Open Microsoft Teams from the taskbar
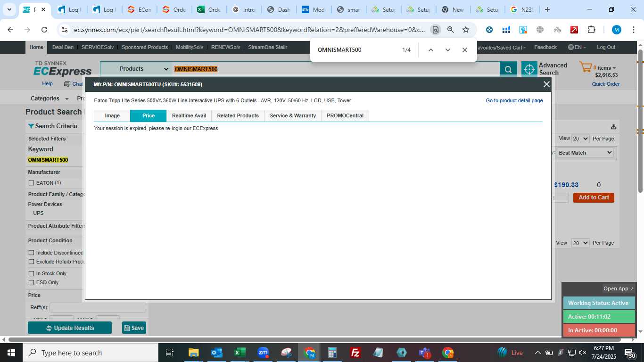Screen dimensions: 644x362 (425, 353)
